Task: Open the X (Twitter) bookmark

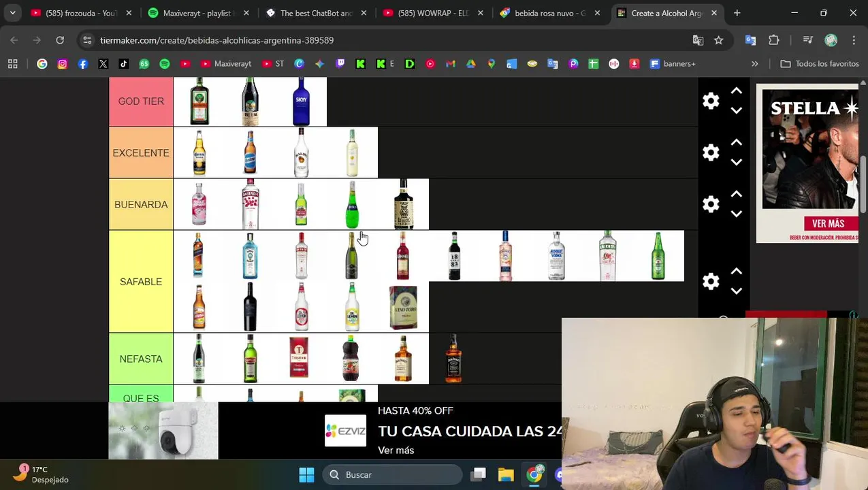Action: (x=103, y=63)
